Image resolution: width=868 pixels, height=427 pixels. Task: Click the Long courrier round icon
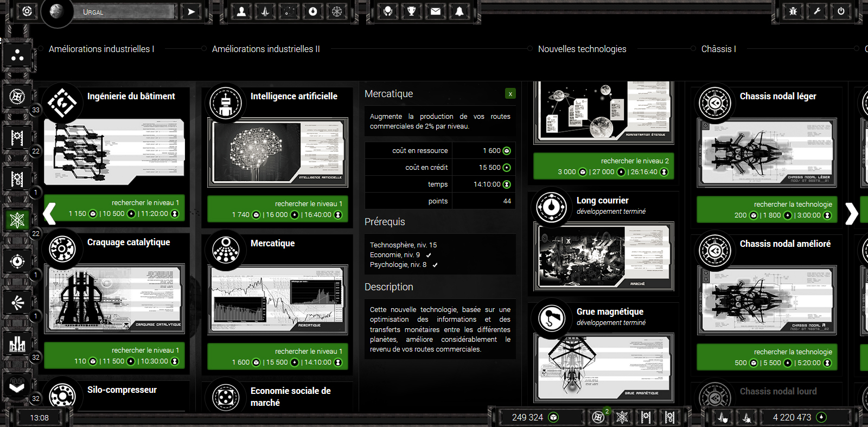pyautogui.click(x=552, y=207)
